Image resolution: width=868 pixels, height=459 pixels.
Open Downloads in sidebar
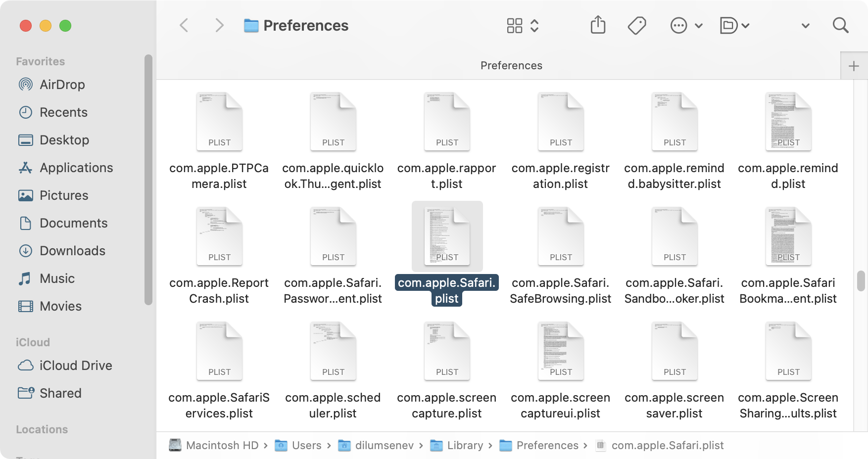point(62,251)
